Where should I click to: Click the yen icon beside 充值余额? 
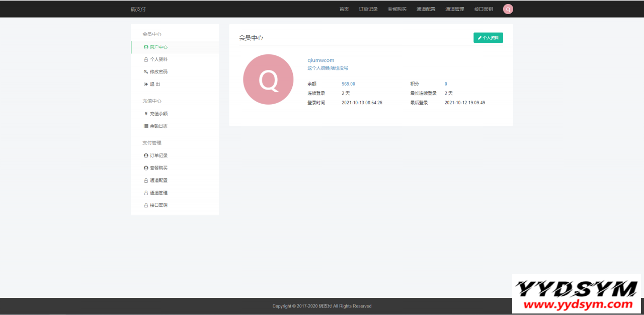(146, 114)
